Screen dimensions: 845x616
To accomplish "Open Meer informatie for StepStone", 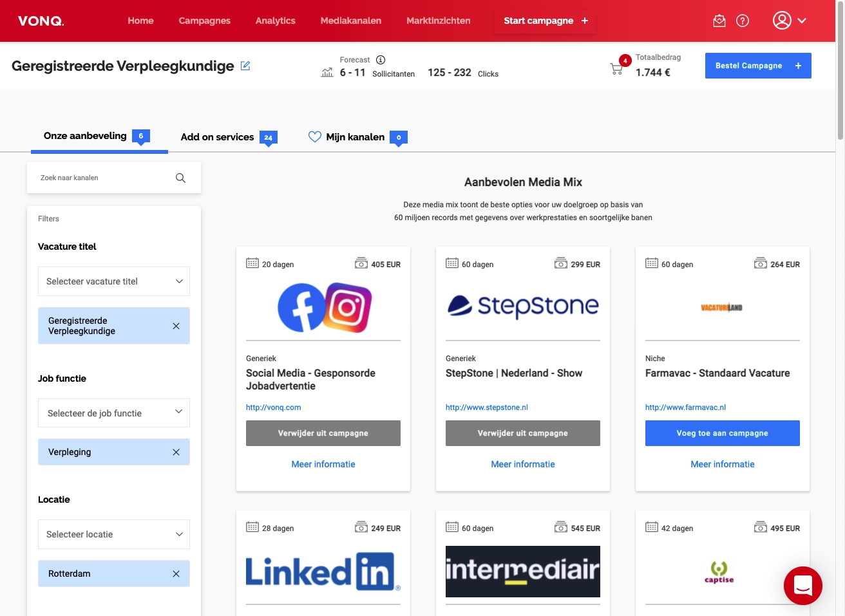I will [523, 464].
